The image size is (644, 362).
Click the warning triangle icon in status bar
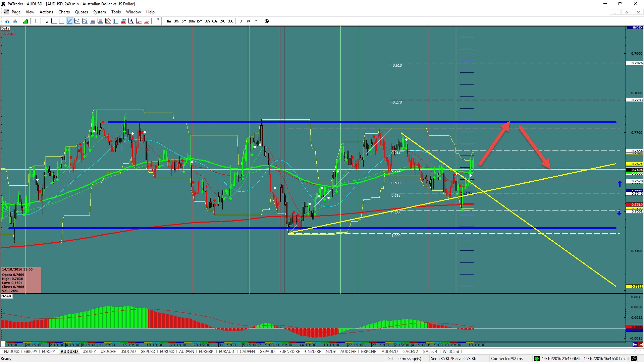[x=634, y=359]
